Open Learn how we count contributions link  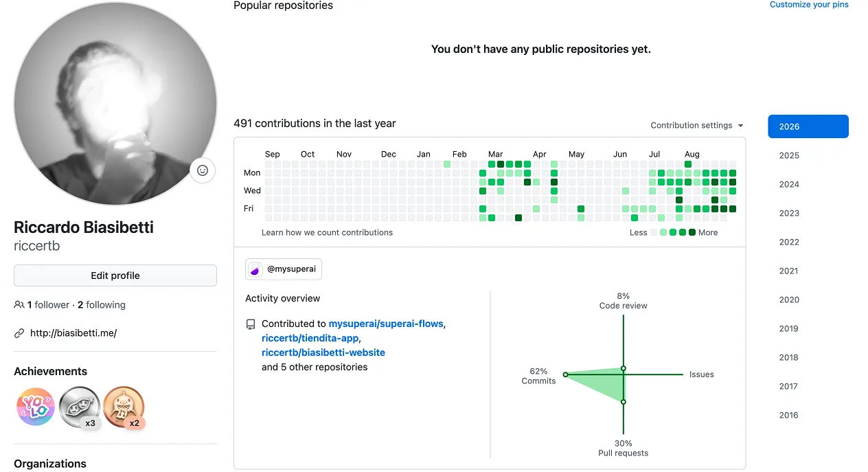click(x=327, y=232)
